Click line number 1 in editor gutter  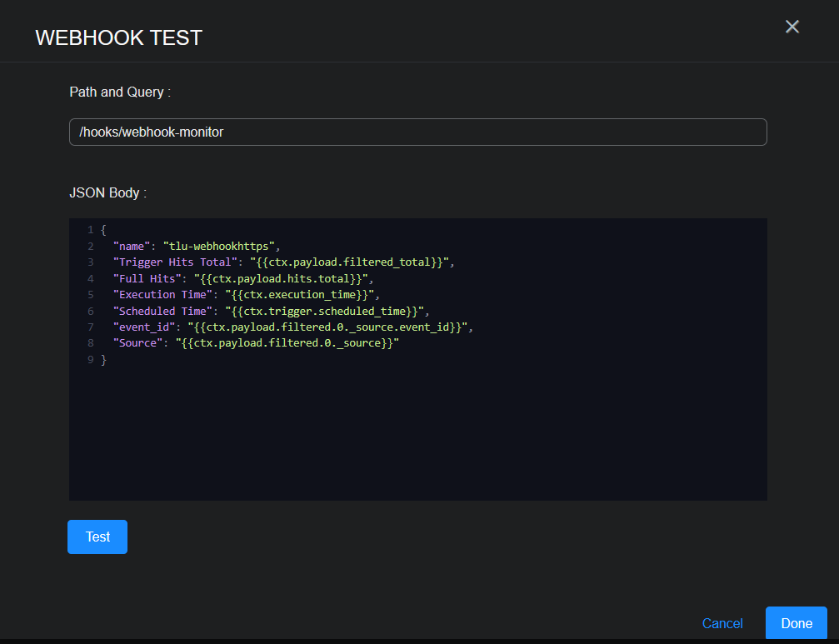click(89, 230)
